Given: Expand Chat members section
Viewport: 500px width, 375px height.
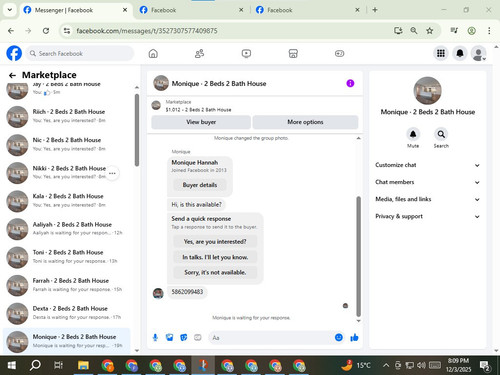Looking at the screenshot, I should (428, 182).
